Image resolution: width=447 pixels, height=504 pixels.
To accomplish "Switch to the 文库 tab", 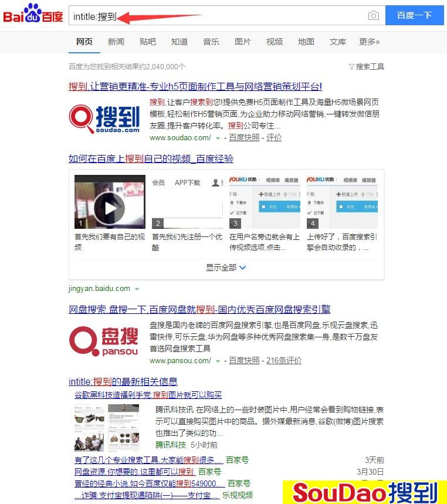I will pyautogui.click(x=338, y=42).
